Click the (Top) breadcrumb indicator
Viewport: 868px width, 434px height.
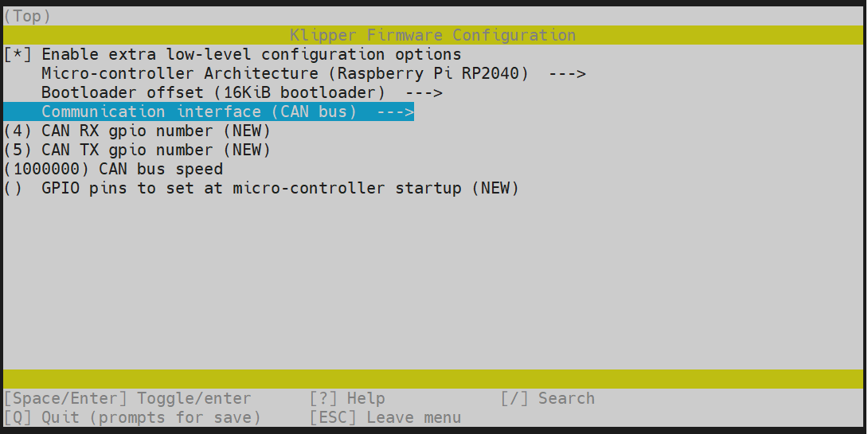pyautogui.click(x=27, y=16)
